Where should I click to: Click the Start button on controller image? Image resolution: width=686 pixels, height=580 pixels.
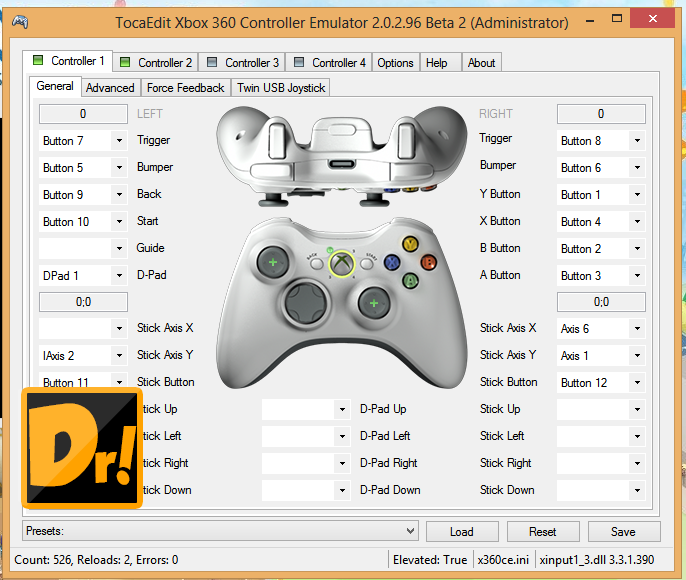tap(367, 263)
